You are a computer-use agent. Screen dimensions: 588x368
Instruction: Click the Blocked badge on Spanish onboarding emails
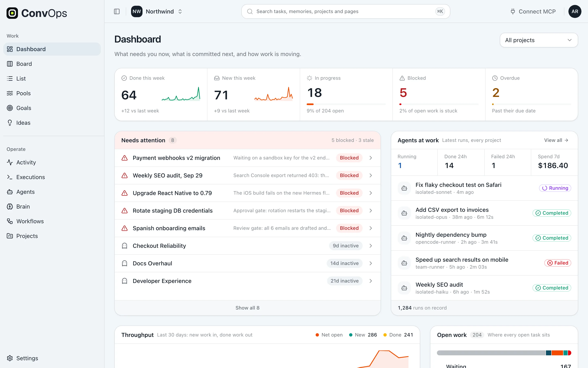[x=349, y=228]
